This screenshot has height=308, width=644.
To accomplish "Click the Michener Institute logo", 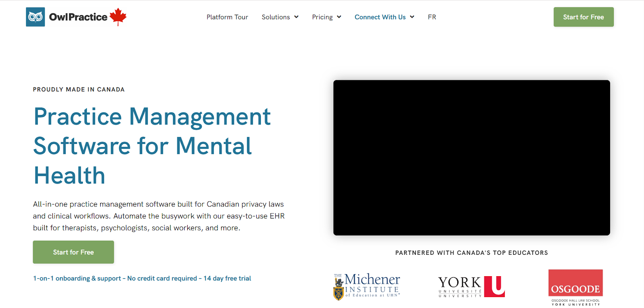I will (x=367, y=286).
